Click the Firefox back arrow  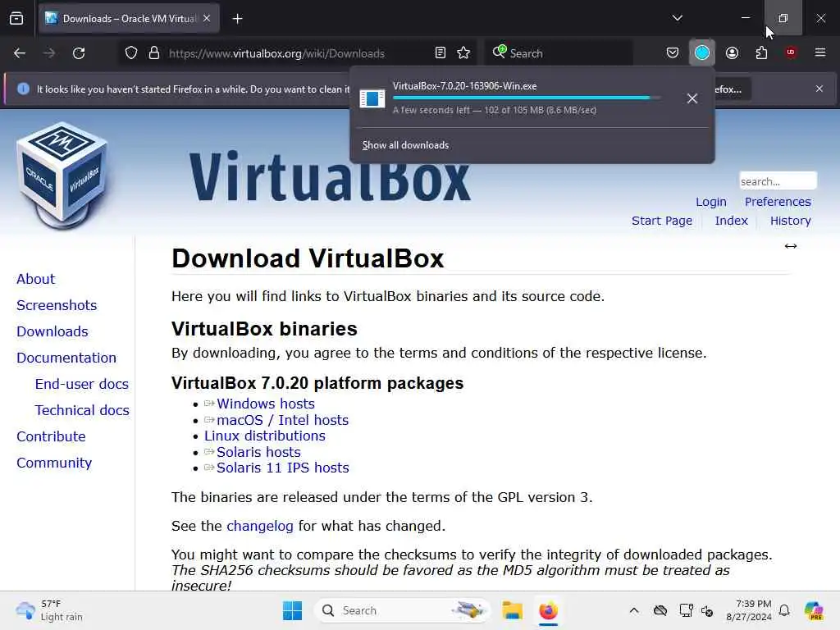tap(20, 53)
